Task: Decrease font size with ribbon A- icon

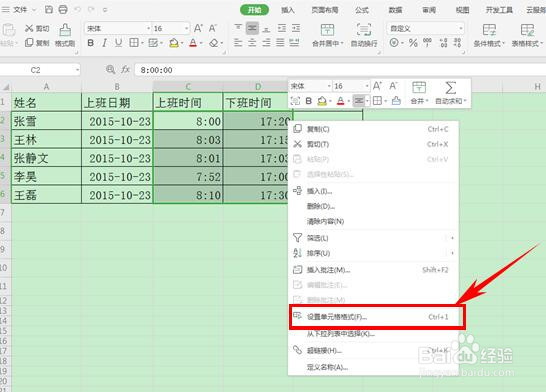Action: tap(213, 28)
